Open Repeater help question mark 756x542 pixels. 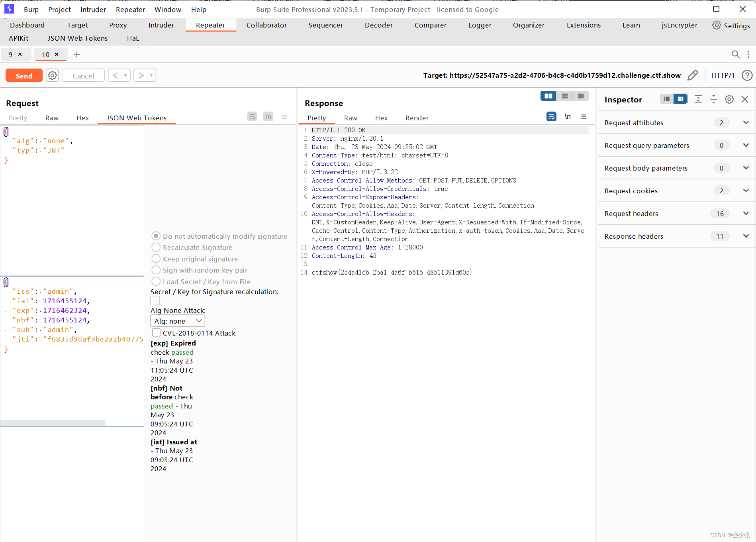tap(747, 75)
